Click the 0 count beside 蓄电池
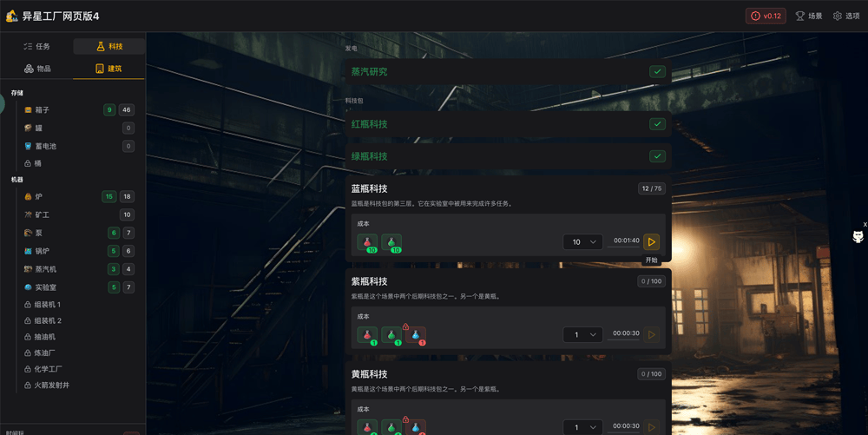868x435 pixels. [x=128, y=146]
